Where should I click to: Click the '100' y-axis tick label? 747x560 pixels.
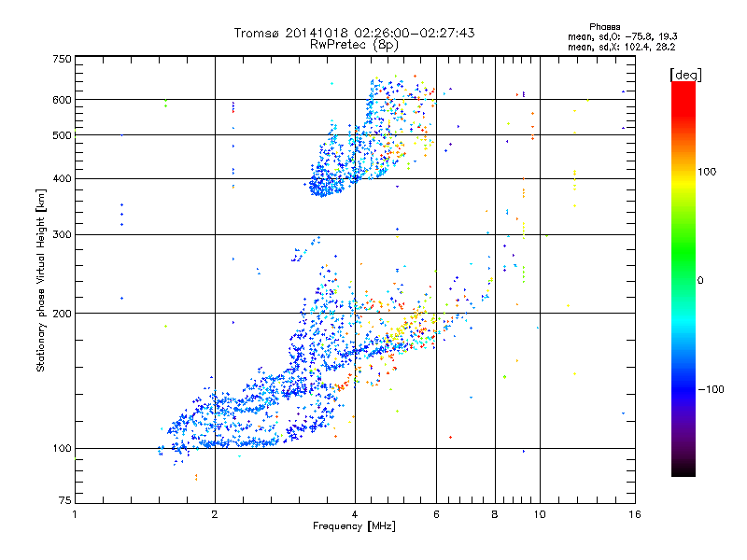62,449
